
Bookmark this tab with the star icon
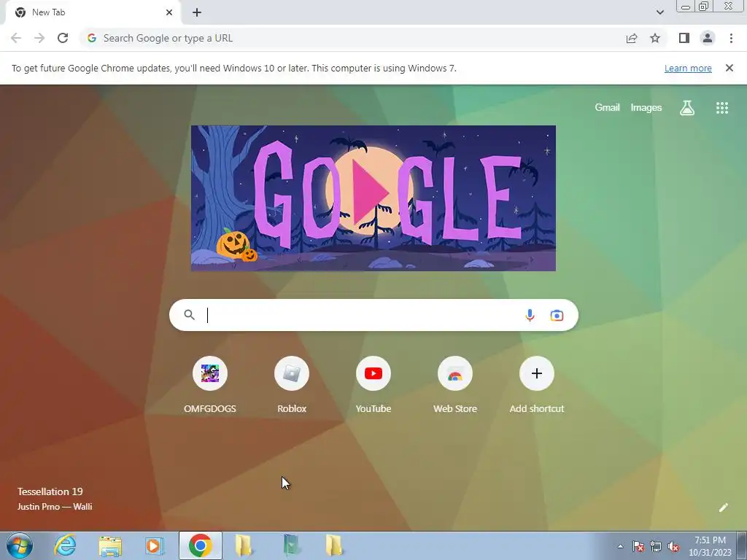coord(655,38)
